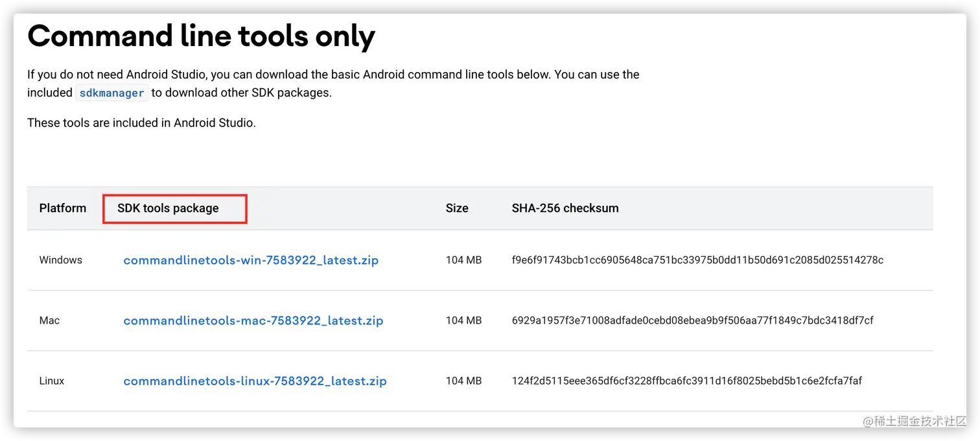Click the Size column header
Image resolution: width=980 pixels, height=441 pixels.
[457, 208]
